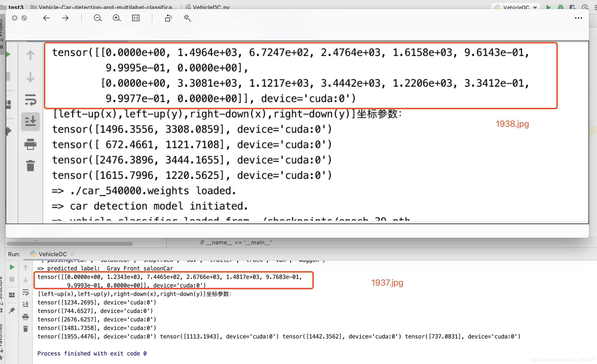The width and height of the screenshot is (597, 364).
Task: Click the stop process square button
Action: 12,279
